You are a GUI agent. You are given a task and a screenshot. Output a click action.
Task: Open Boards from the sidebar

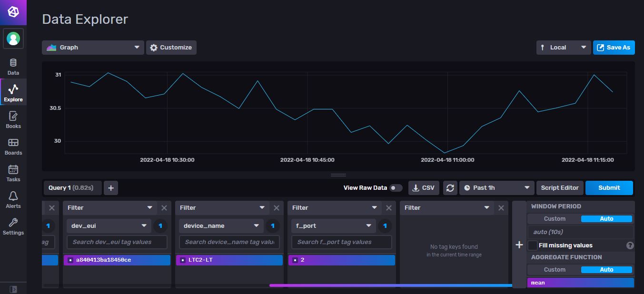pyautogui.click(x=13, y=147)
